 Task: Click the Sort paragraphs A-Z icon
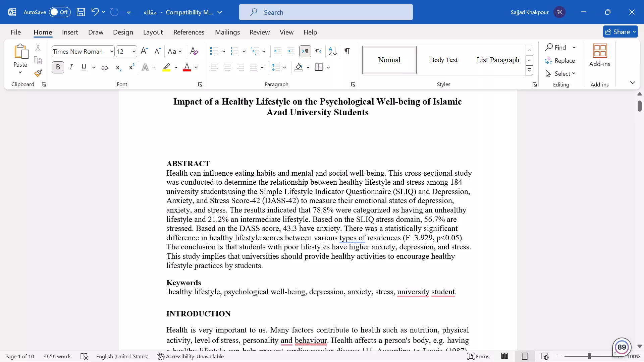click(332, 51)
